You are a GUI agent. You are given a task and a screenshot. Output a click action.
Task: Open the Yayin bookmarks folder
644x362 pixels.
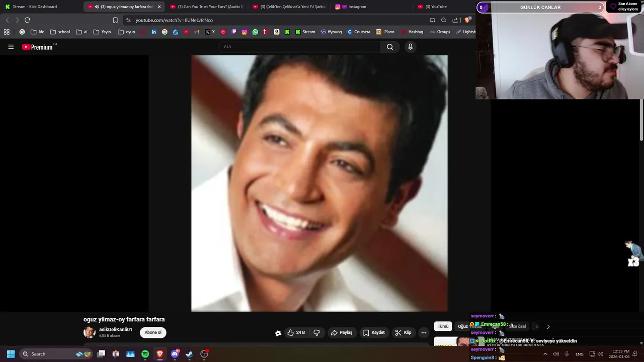tap(102, 32)
